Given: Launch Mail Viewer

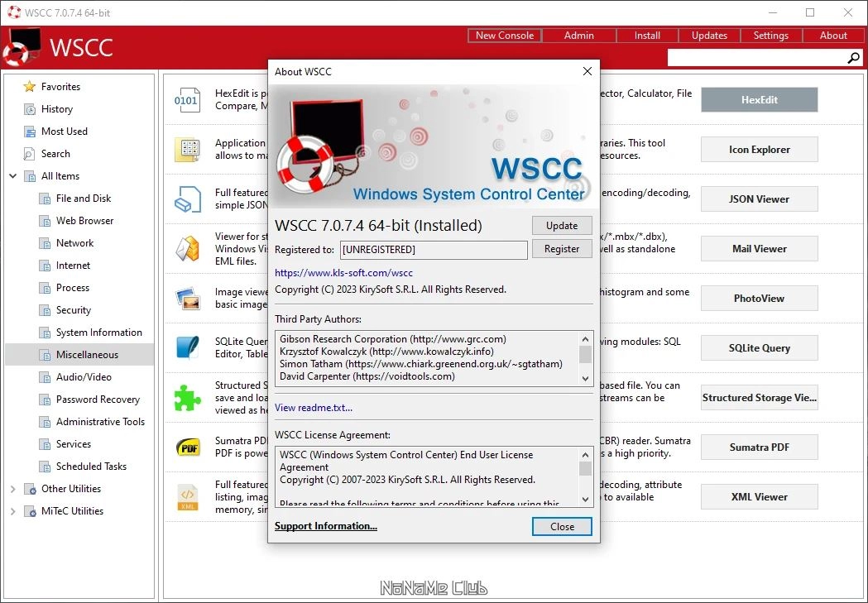Looking at the screenshot, I should click(x=759, y=249).
